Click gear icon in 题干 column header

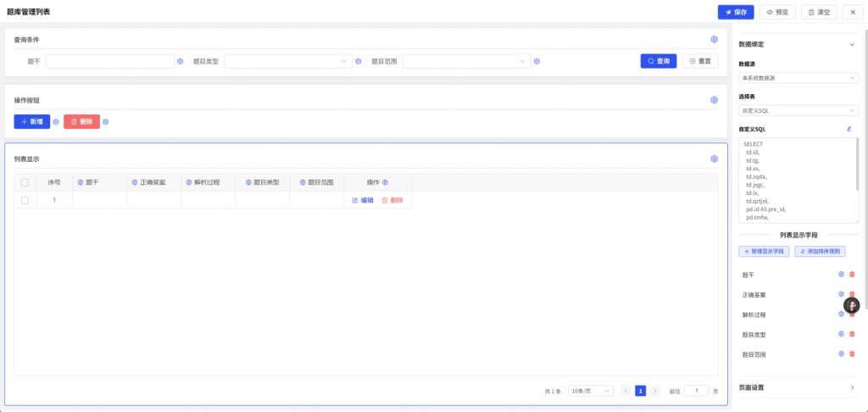tap(80, 182)
